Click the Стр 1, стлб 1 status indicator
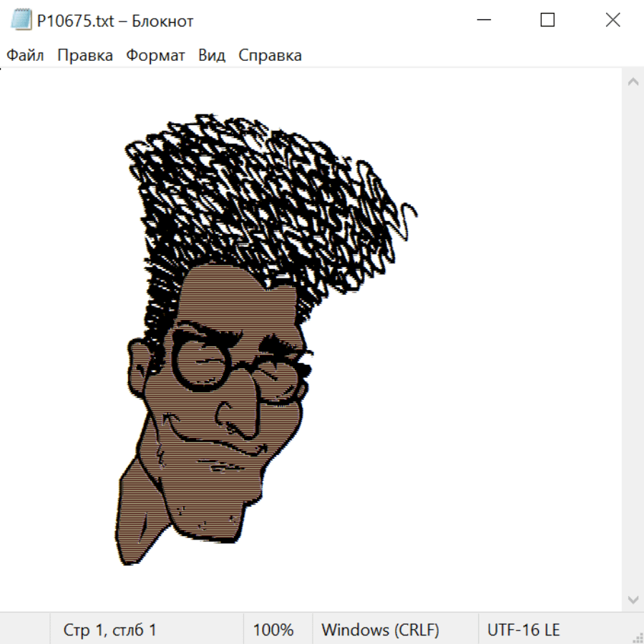The width and height of the screenshot is (644, 644). [x=109, y=630]
